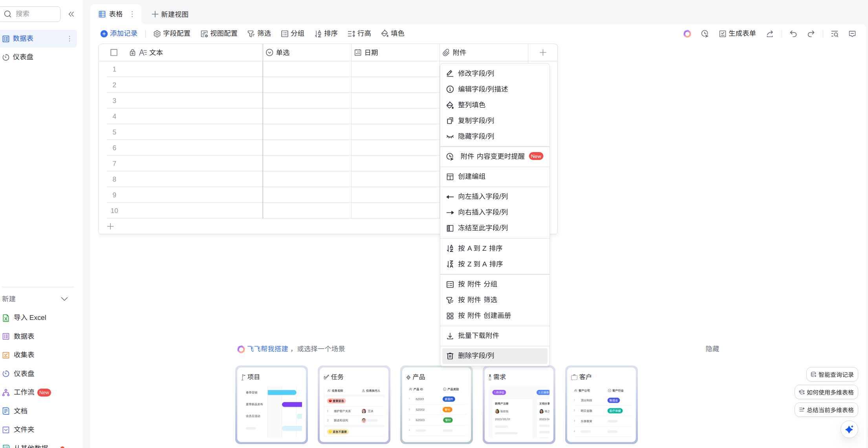Select 修改字段/列 from context menu
The image size is (868, 448).
click(494, 73)
